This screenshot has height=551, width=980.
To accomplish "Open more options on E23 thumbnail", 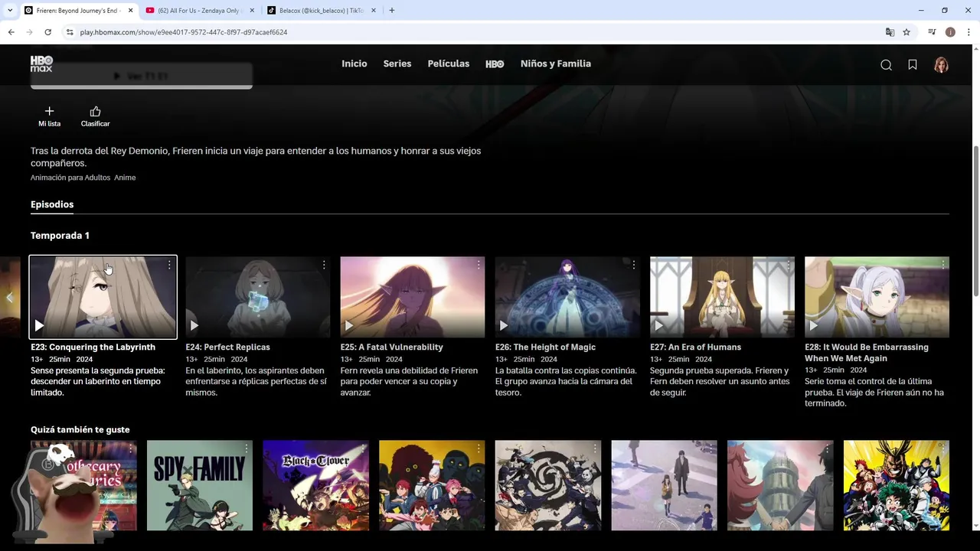I will tap(169, 265).
